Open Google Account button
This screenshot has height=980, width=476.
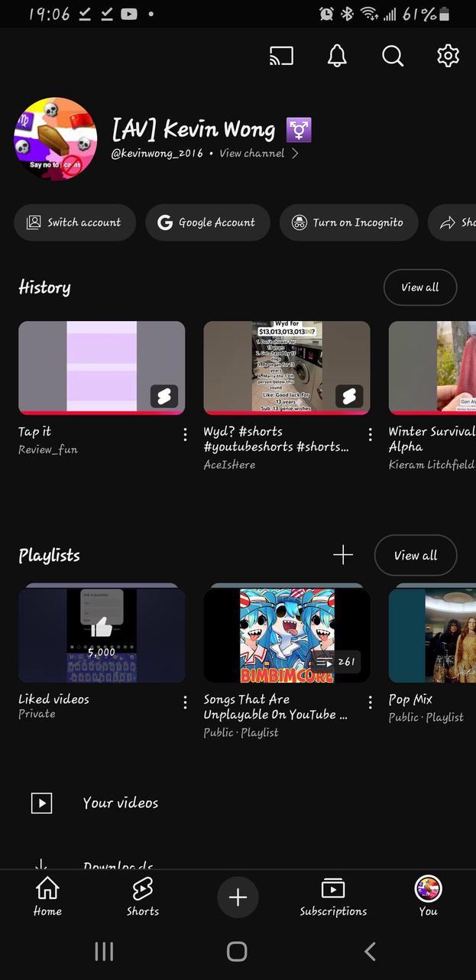[x=208, y=222]
